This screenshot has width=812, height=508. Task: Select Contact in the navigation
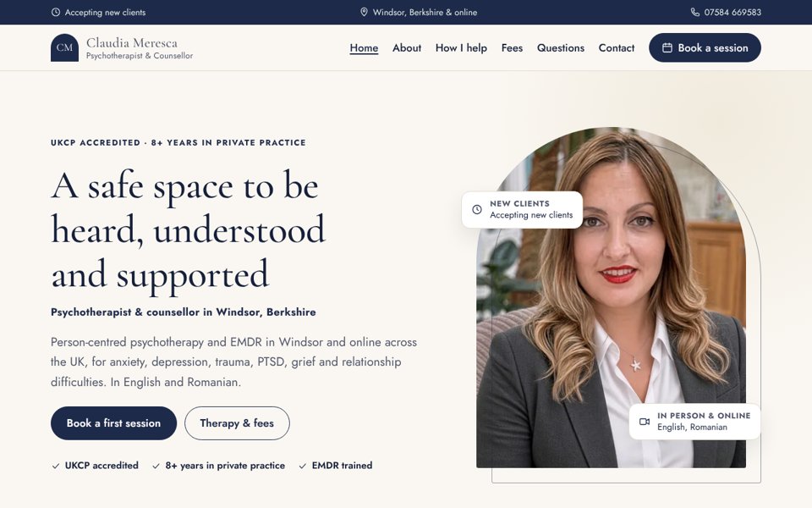pyautogui.click(x=617, y=47)
